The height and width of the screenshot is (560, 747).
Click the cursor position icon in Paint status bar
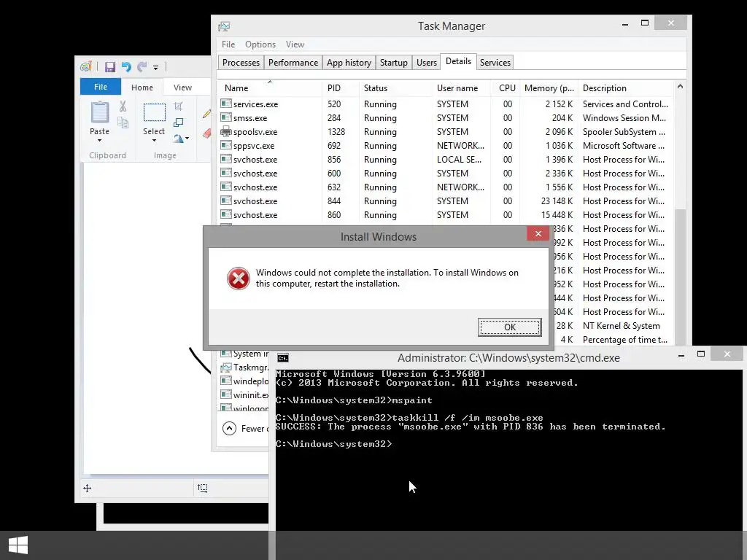tap(88, 488)
